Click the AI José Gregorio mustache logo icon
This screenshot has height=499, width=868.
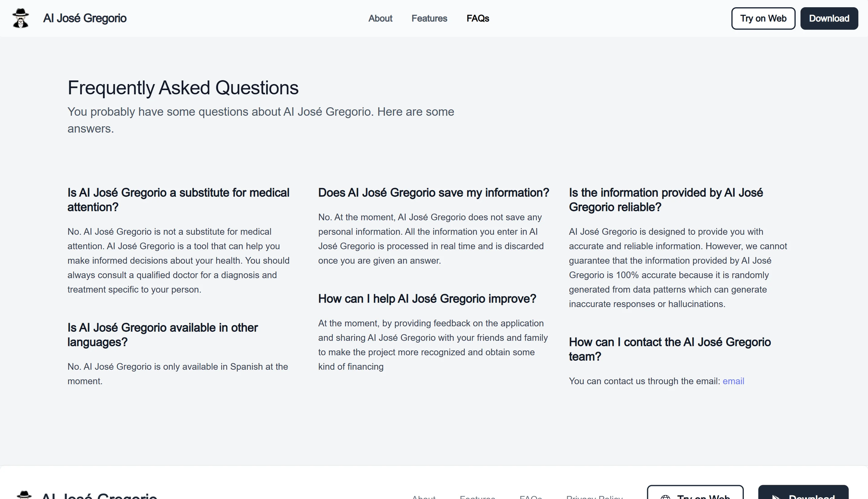pos(21,18)
